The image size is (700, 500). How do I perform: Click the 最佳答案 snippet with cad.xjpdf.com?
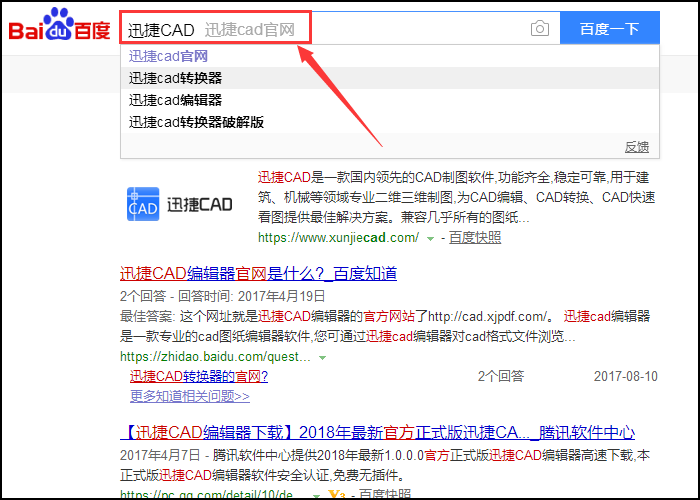click(385, 326)
